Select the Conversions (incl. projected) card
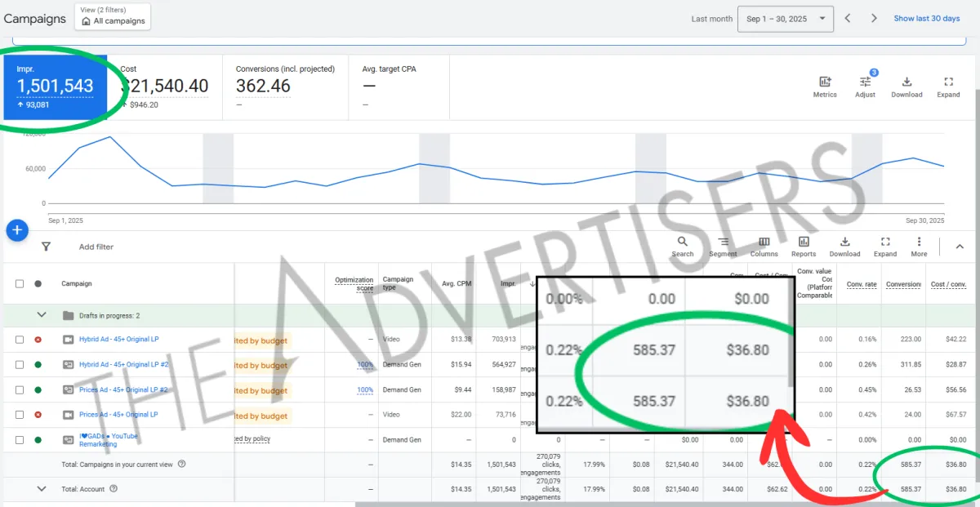Image resolution: width=980 pixels, height=507 pixels. point(286,87)
